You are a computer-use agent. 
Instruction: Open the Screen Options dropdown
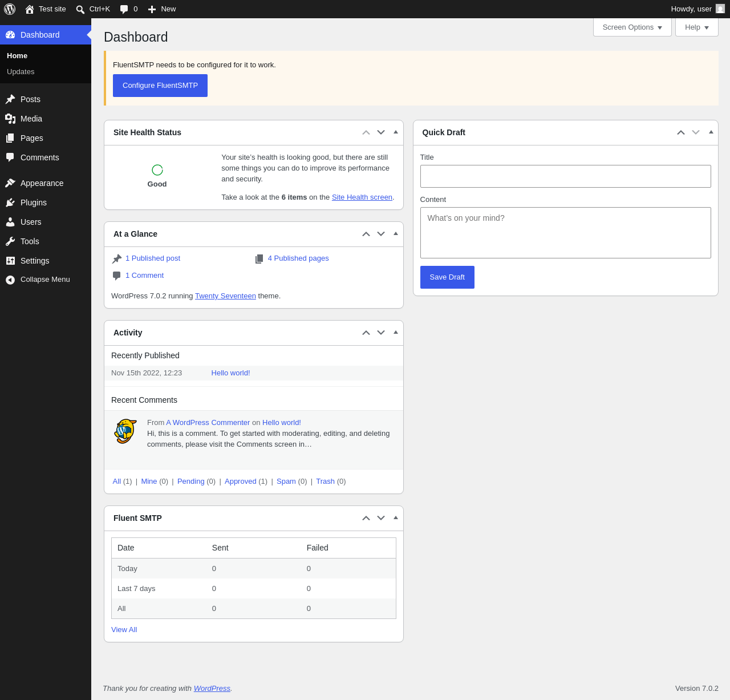632,27
